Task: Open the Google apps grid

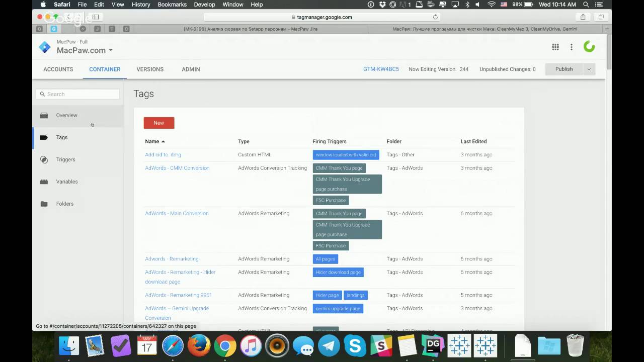Action: click(555, 47)
